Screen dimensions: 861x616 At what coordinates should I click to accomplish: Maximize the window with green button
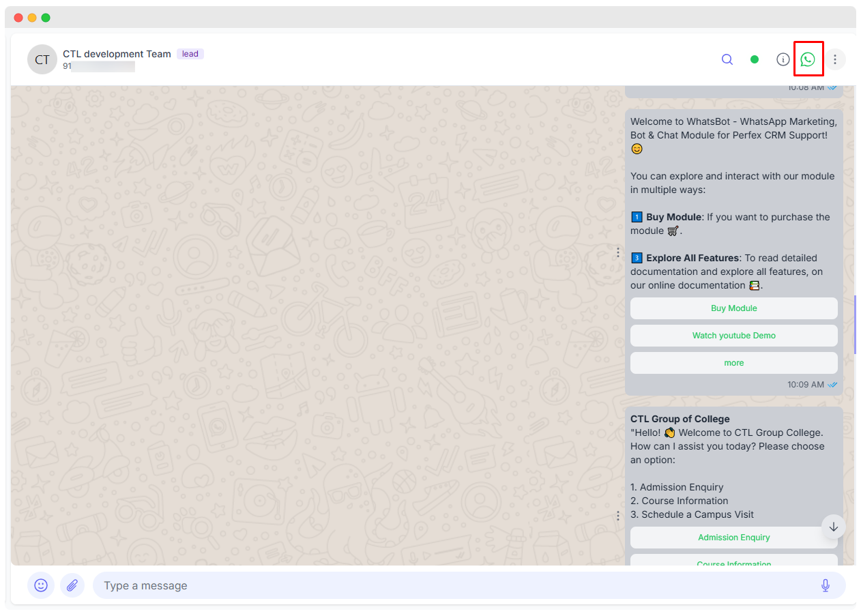click(x=46, y=18)
